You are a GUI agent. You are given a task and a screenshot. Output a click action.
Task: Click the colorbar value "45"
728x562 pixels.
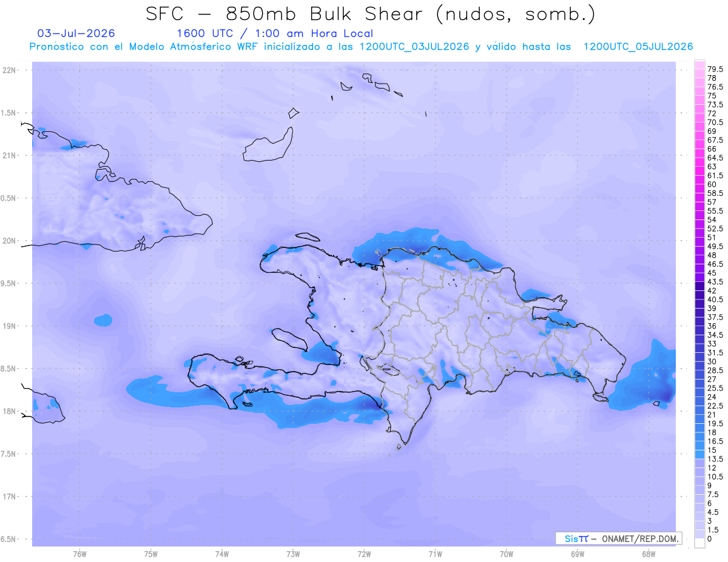[x=712, y=272]
